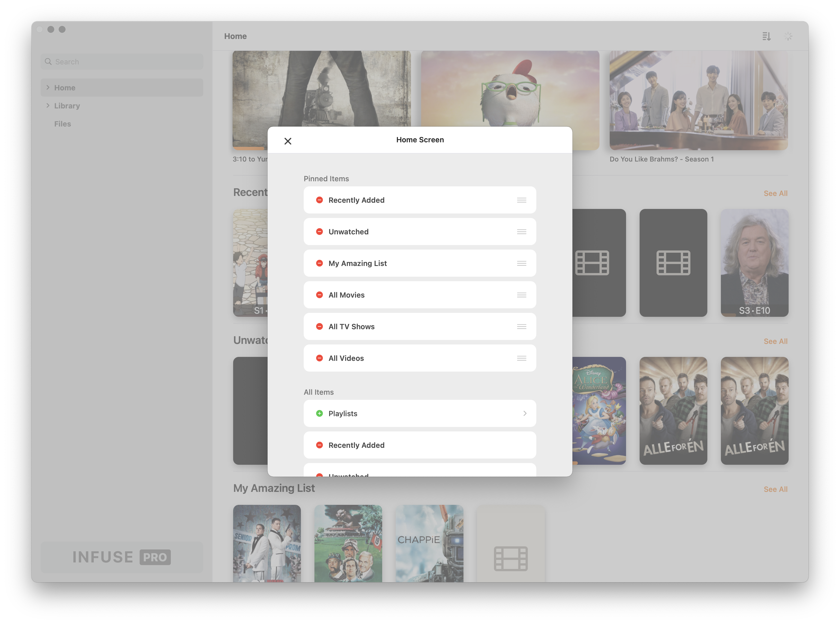840x624 pixels.
Task: Expand the Home item in the sidebar
Action: (x=48, y=87)
